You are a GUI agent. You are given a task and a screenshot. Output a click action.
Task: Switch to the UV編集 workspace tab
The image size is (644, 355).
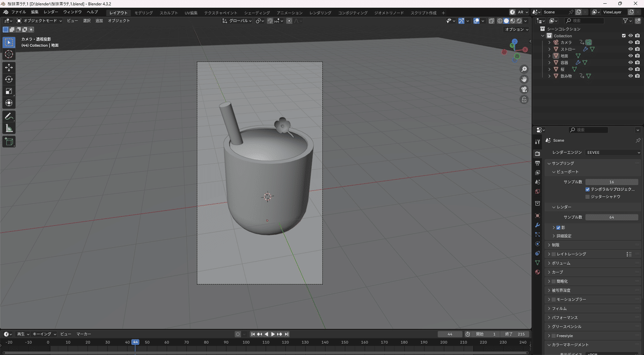point(191,12)
